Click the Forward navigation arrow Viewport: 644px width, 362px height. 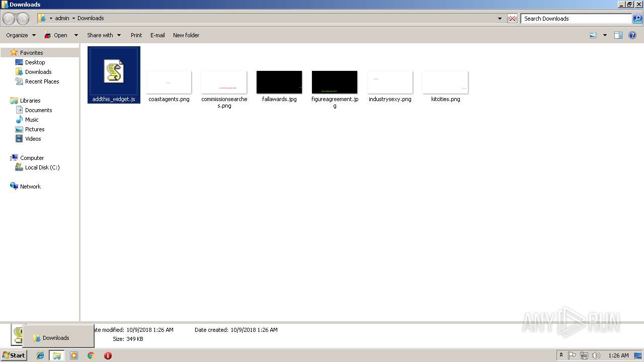[23, 19]
